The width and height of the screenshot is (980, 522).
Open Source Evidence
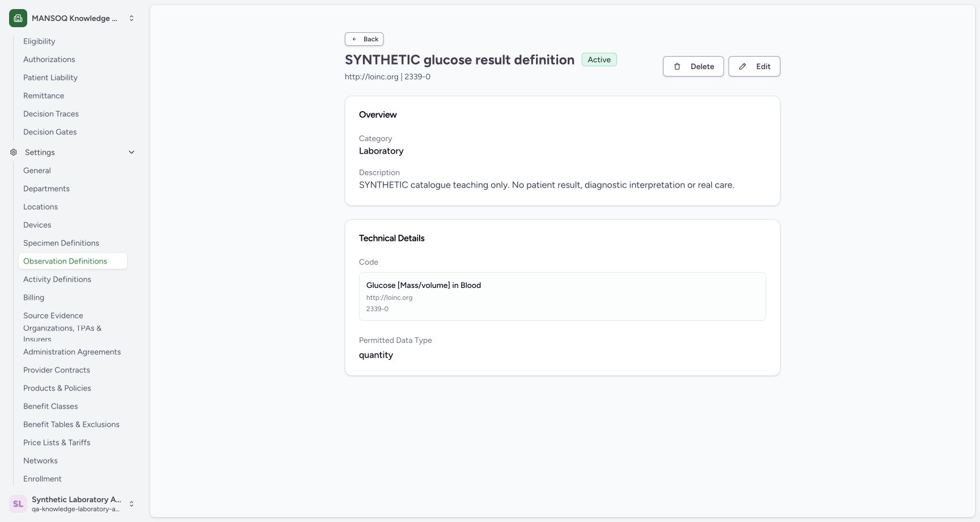point(53,316)
